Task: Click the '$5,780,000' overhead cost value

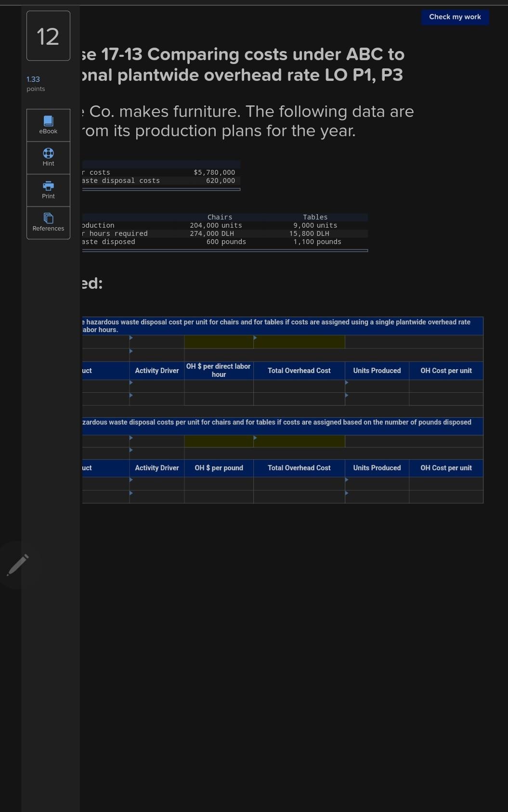Action: [214, 172]
